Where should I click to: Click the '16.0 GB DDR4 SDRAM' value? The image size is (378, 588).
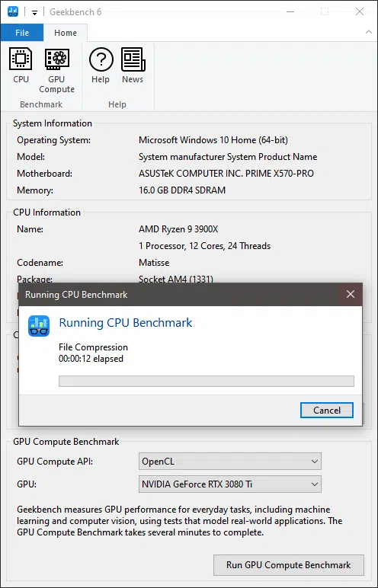182,190
